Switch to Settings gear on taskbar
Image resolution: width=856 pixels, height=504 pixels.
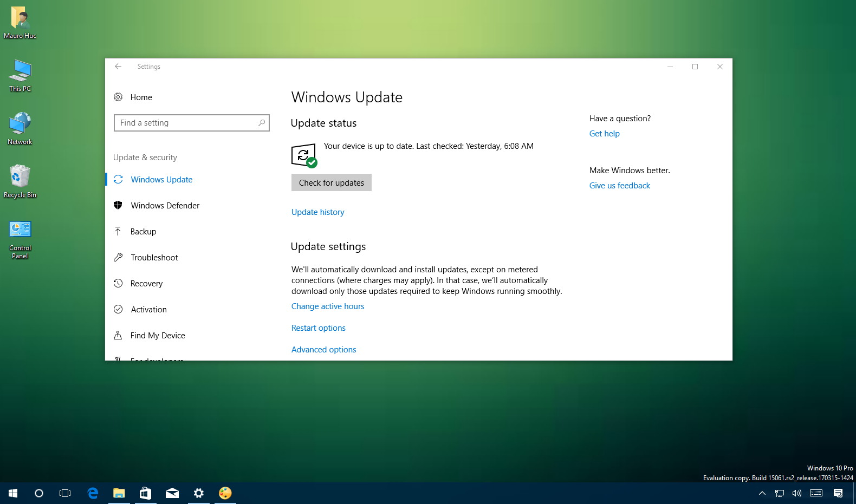coord(199,493)
